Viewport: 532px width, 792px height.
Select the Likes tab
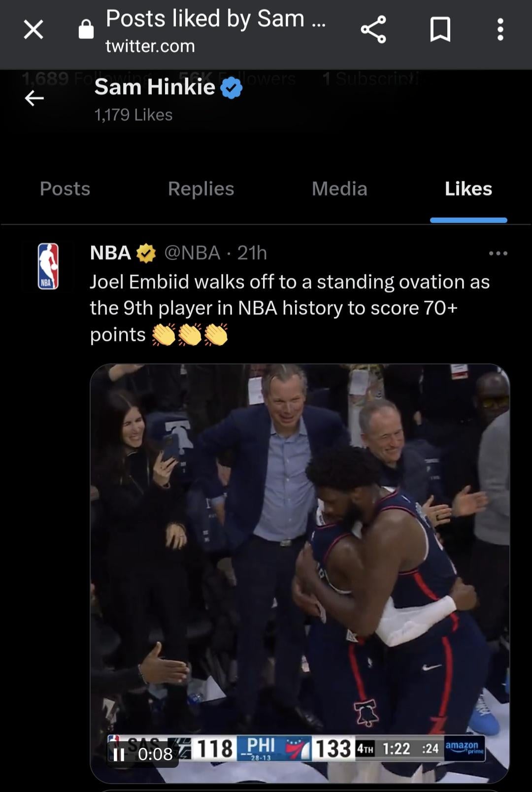coord(468,189)
